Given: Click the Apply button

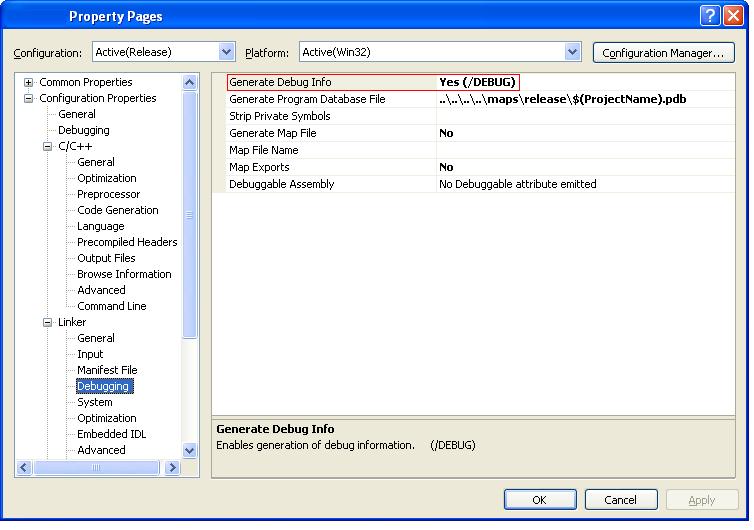Looking at the screenshot, I should pos(702,500).
